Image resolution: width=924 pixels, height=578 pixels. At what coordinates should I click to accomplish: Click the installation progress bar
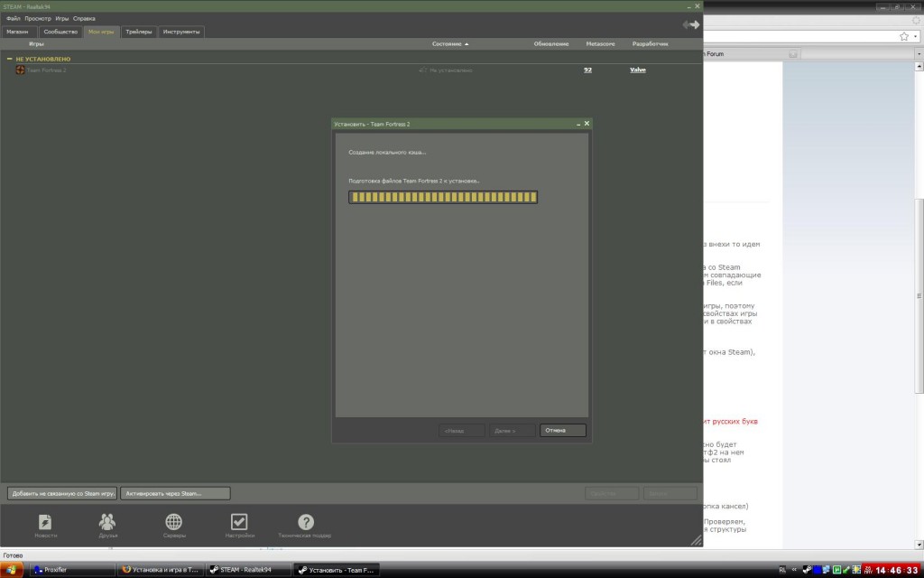click(x=443, y=197)
